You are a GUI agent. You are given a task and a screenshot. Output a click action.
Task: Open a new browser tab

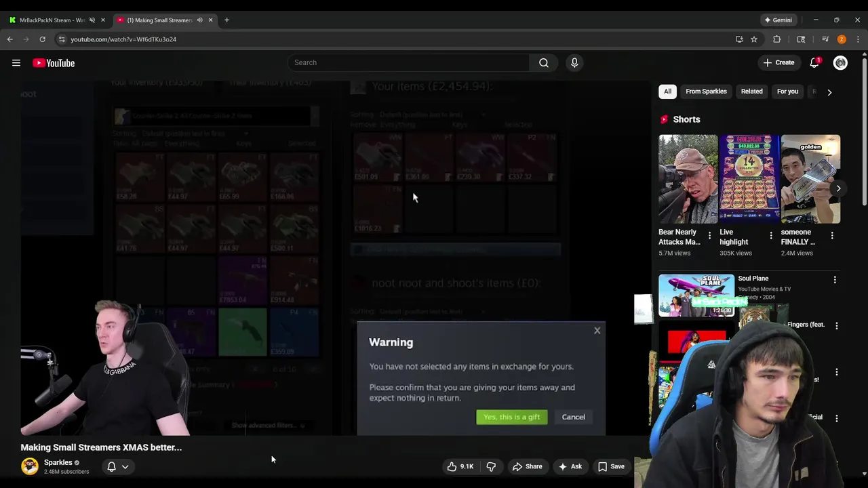coord(226,20)
